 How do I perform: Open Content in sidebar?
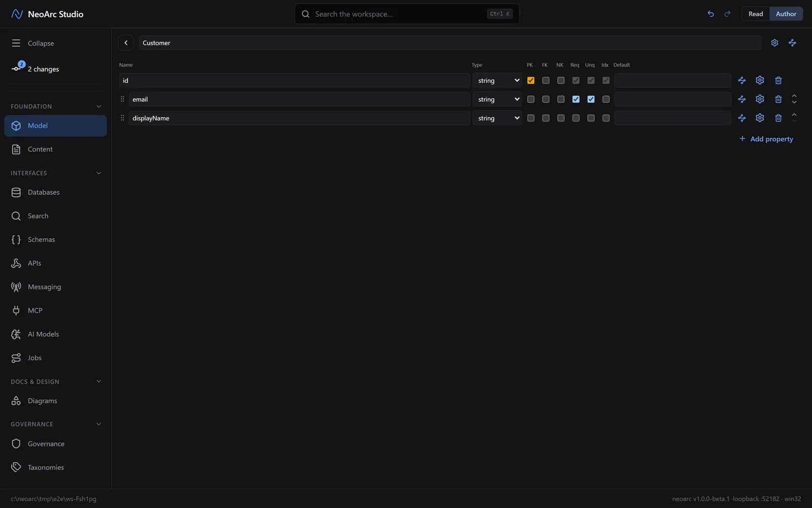[55, 149]
